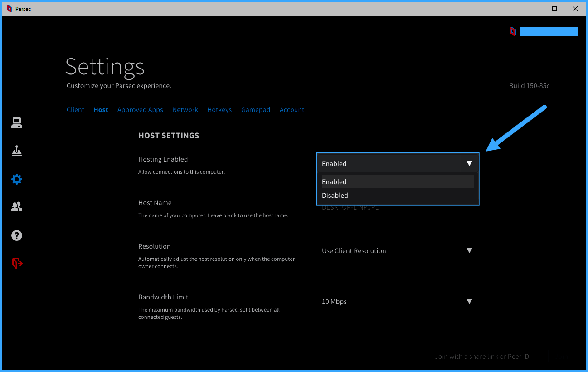Image resolution: width=588 pixels, height=372 pixels.
Task: Click 'Allow connections to this computer.' text
Action: (181, 172)
